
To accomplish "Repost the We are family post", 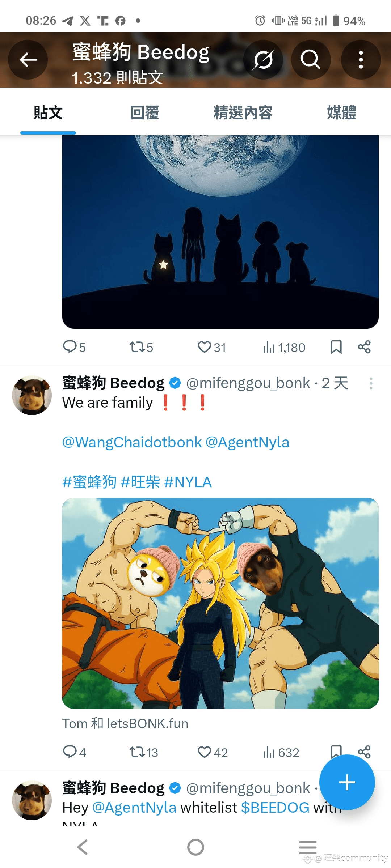I will pyautogui.click(x=144, y=752).
